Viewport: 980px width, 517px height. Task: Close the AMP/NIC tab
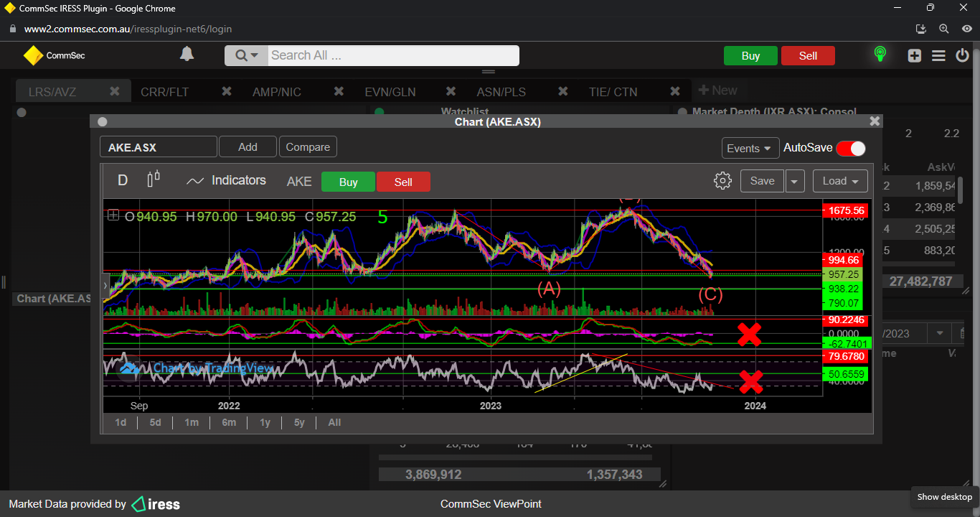click(x=339, y=91)
